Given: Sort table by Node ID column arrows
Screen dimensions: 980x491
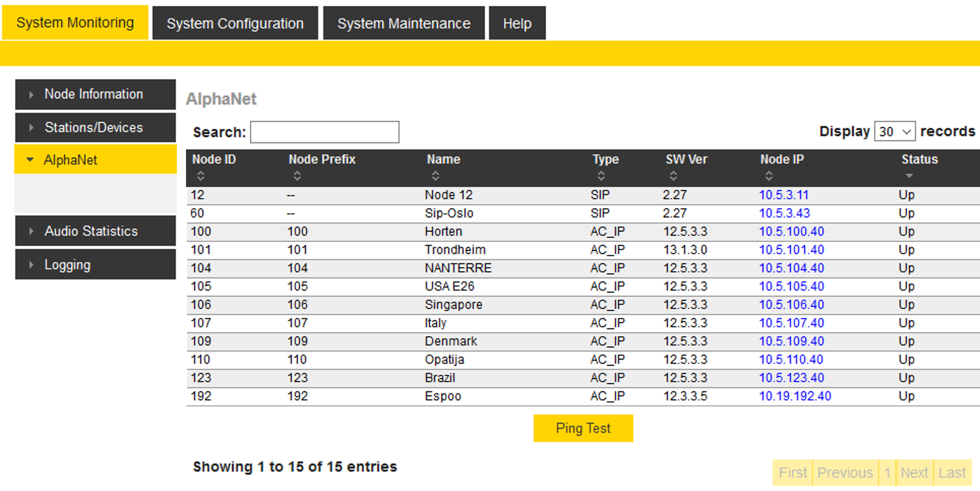Looking at the screenshot, I should (200, 176).
